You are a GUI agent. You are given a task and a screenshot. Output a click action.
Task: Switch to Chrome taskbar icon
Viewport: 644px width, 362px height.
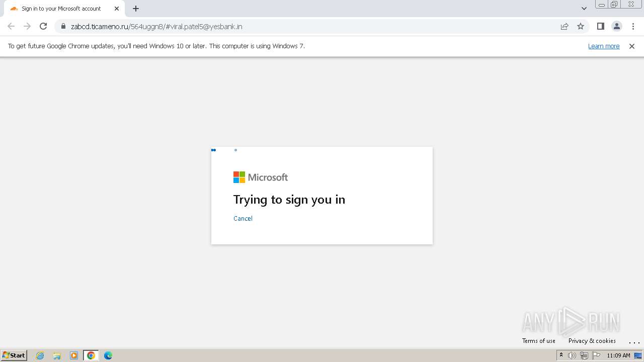click(x=91, y=355)
